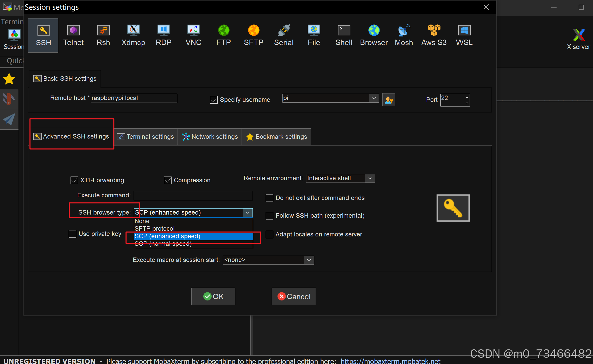Select the Serial connection icon
This screenshot has height=364, width=593.
pos(284,35)
